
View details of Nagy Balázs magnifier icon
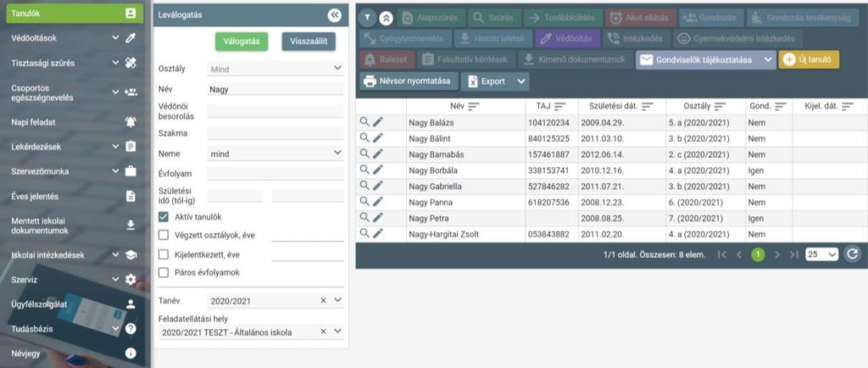pos(364,122)
